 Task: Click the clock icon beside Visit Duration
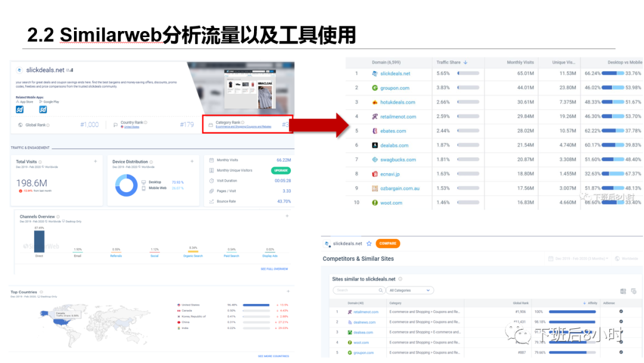click(x=212, y=180)
